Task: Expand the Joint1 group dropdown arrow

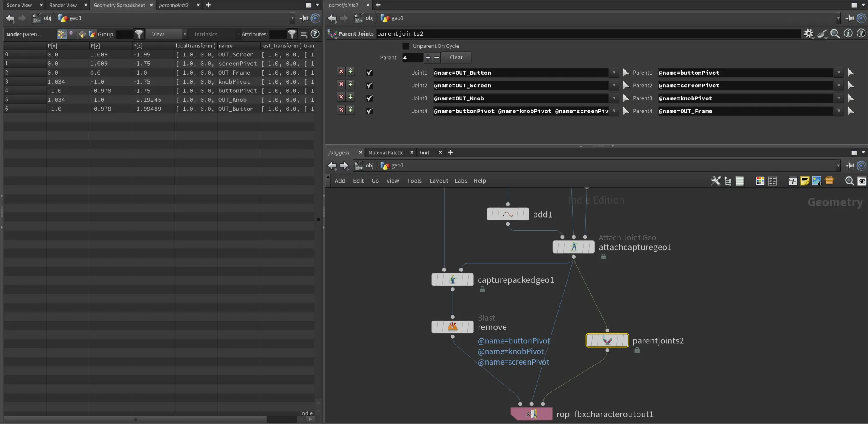Action: [614, 73]
